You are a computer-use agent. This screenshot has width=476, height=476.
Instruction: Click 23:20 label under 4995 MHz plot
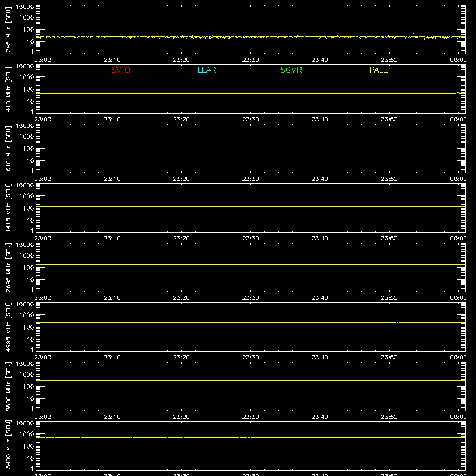(181, 358)
